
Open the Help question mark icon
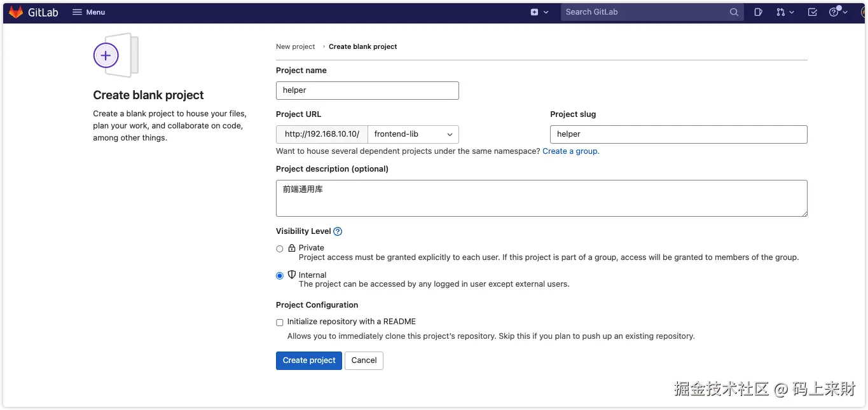(834, 12)
